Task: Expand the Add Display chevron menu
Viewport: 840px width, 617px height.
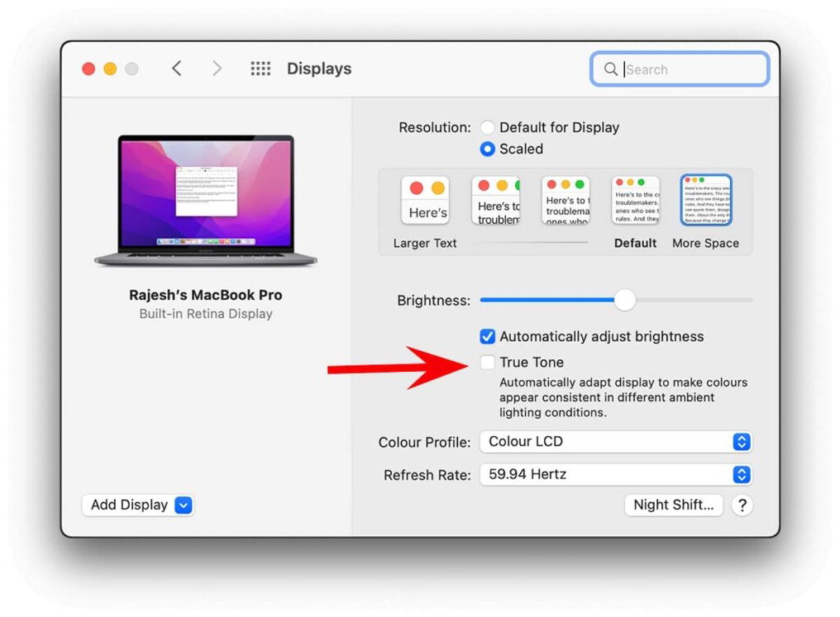Action: (x=184, y=505)
